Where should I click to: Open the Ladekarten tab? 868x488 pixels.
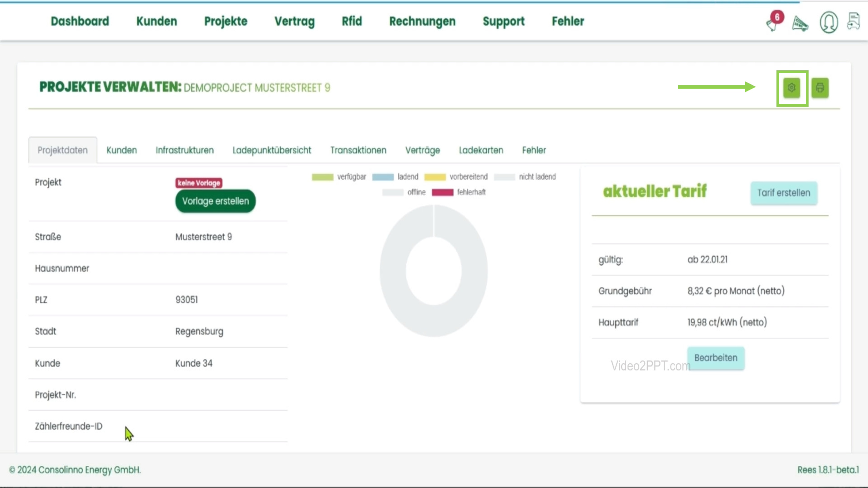click(481, 150)
